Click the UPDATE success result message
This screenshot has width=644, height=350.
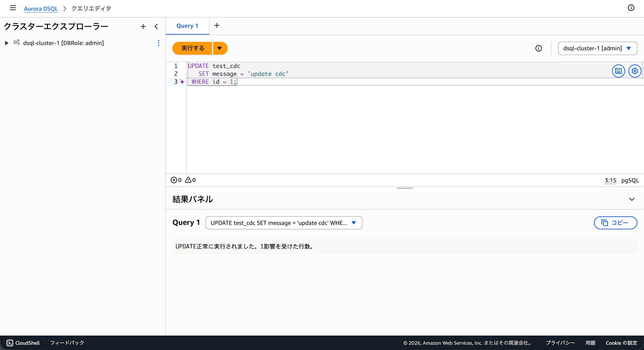[245, 246]
